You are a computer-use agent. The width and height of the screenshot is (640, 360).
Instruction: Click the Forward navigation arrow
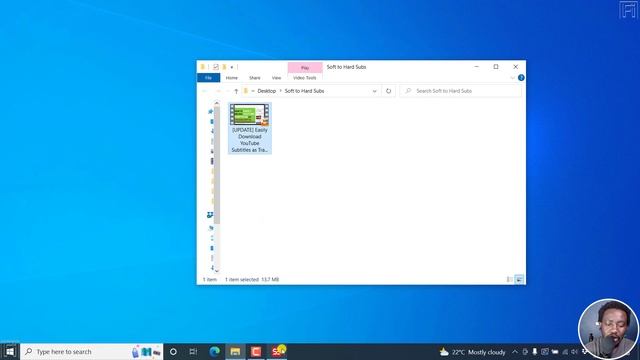pyautogui.click(x=218, y=91)
